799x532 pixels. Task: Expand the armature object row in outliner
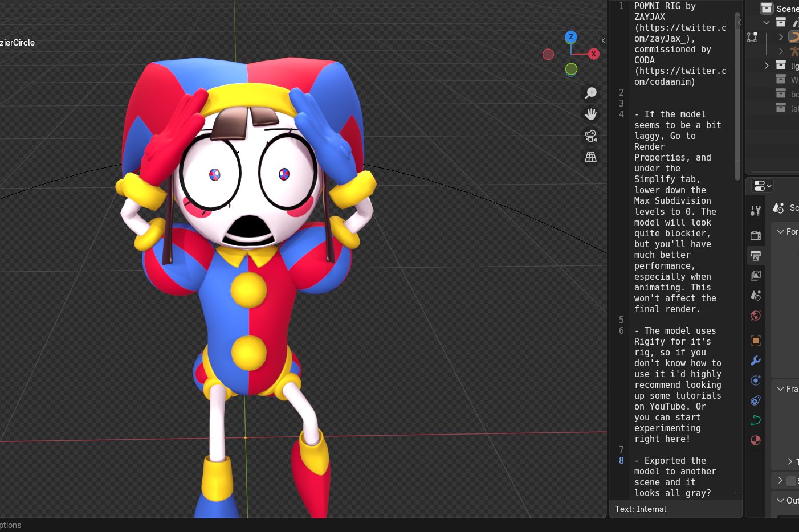pyautogui.click(x=781, y=51)
